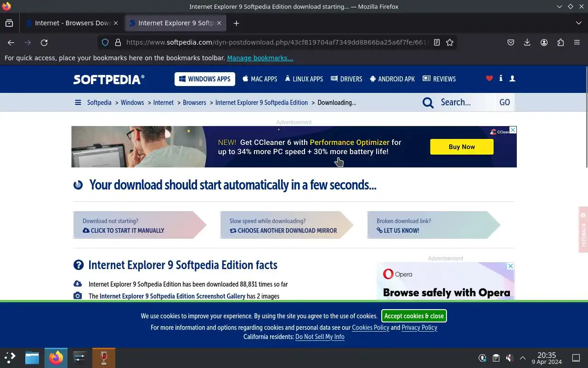Viewport: 588px width, 368px height.
Task: Open Firefox application hamburger menu
Action: 577,42
